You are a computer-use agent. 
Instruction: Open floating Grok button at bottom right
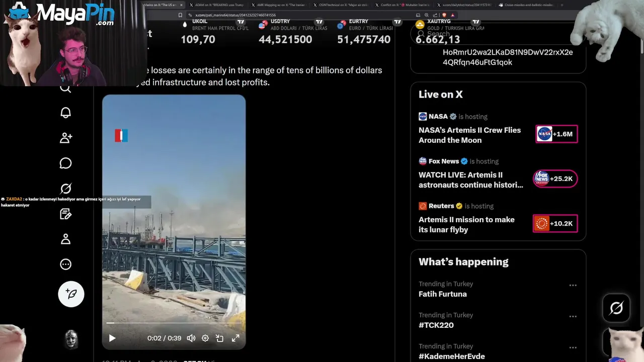(x=616, y=308)
